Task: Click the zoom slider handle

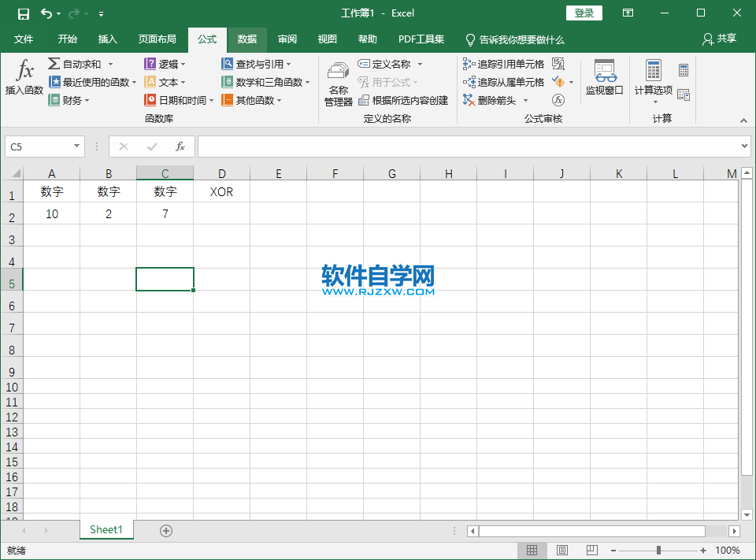Action: click(x=658, y=551)
